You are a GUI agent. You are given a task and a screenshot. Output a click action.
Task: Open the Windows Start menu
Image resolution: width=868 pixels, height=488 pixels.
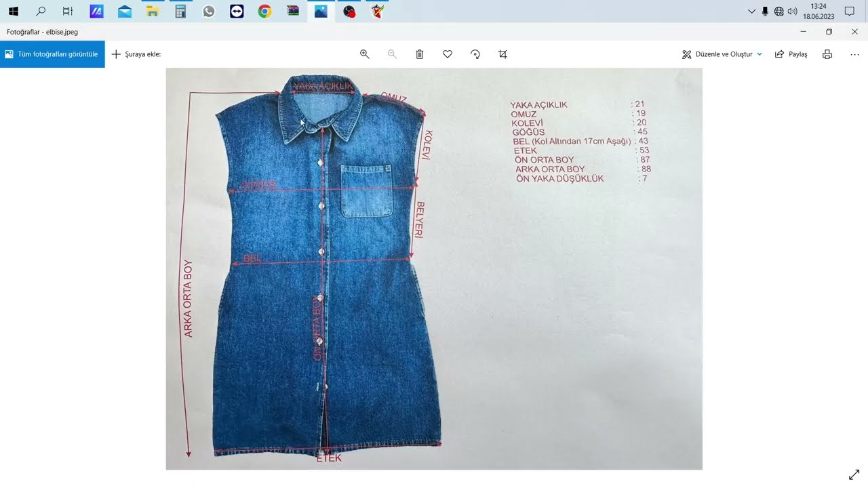tap(13, 11)
